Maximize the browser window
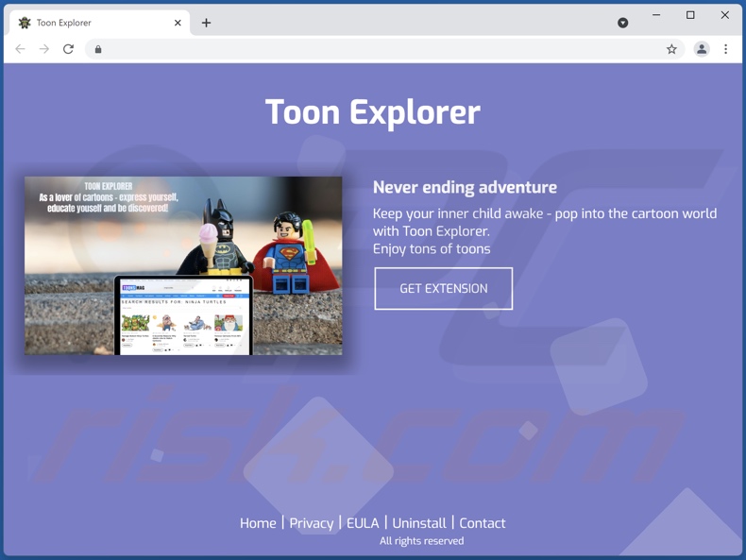This screenshot has width=746, height=560. click(x=690, y=15)
